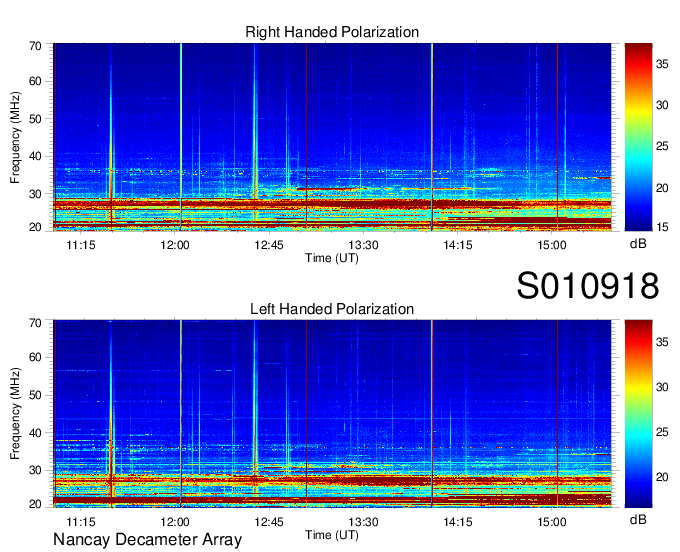The width and height of the screenshot is (680, 552).
Task: Click 12:45 tick of Left Handed plot
Action: click(269, 522)
